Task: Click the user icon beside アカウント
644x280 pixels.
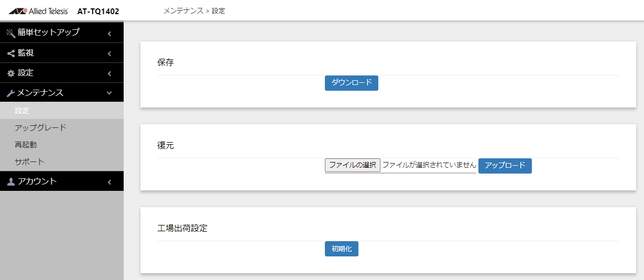Action: click(10, 182)
